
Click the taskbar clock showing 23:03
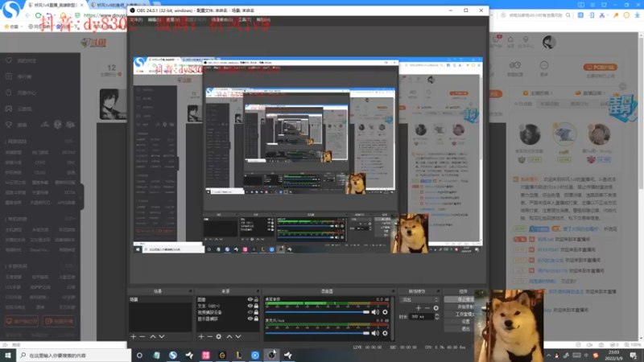click(613, 355)
